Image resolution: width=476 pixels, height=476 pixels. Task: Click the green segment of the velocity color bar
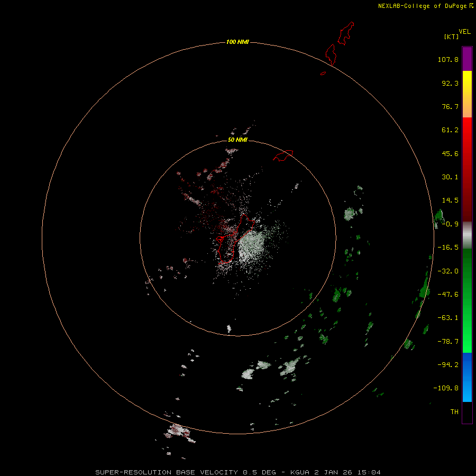[x=467, y=300]
